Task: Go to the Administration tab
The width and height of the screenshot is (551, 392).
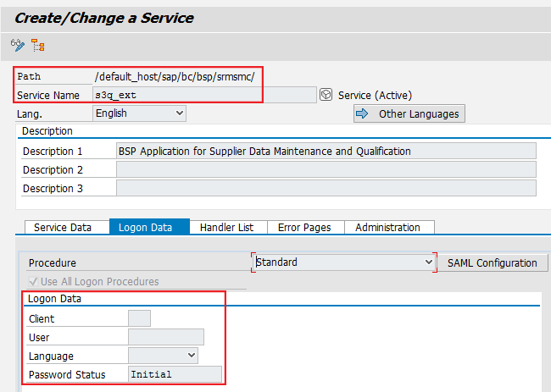Action: tap(387, 227)
